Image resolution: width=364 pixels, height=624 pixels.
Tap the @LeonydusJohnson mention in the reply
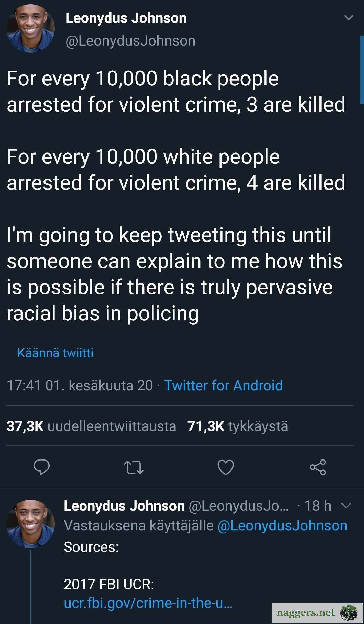pos(282,526)
